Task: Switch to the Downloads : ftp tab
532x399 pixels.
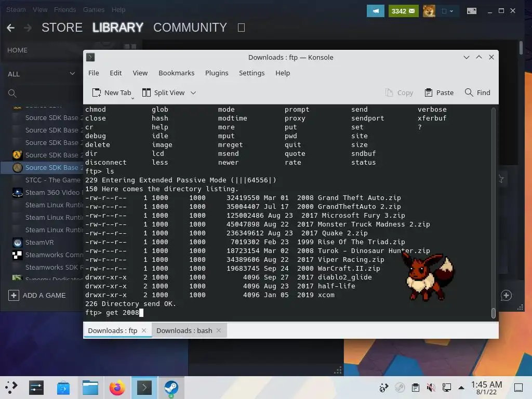Action: point(113,330)
